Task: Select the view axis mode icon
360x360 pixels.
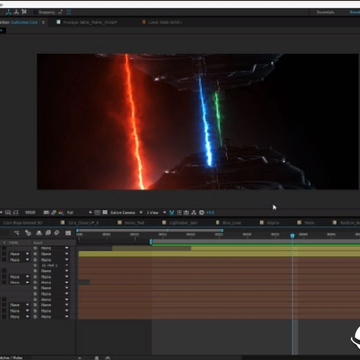Action: 24,12
